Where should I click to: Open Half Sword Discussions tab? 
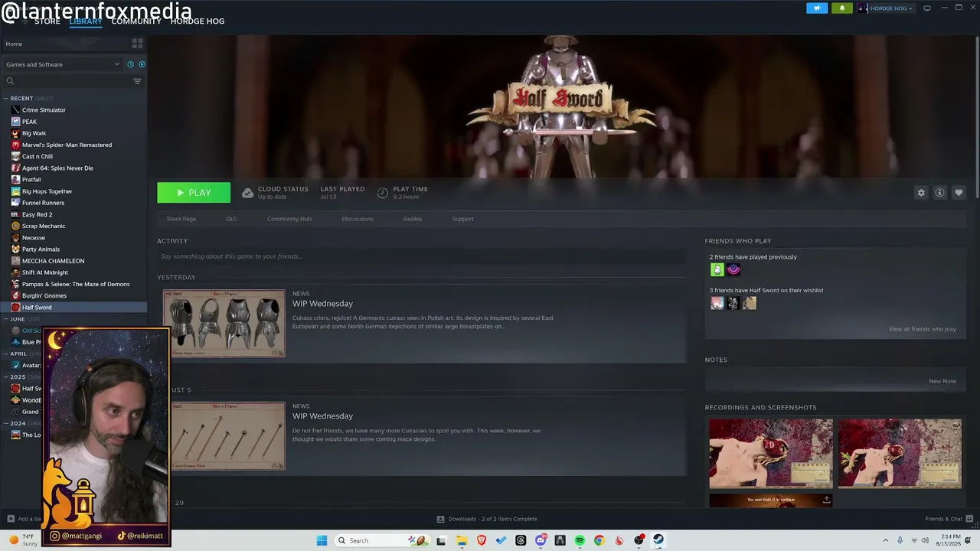click(358, 219)
